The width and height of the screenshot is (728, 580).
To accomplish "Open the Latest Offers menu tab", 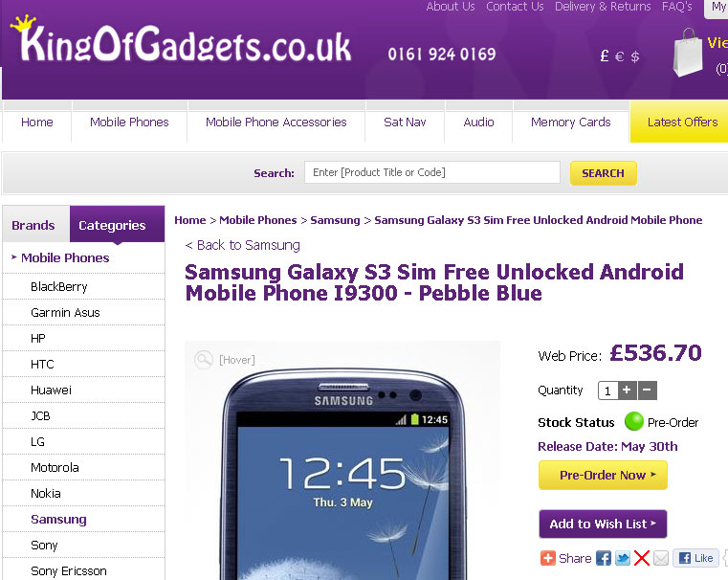I will click(682, 123).
